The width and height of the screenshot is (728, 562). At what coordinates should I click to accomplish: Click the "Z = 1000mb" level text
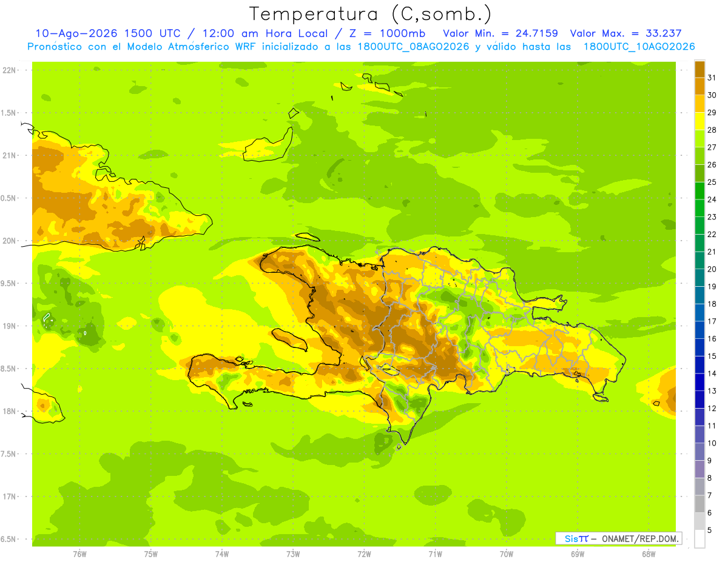tap(386, 33)
